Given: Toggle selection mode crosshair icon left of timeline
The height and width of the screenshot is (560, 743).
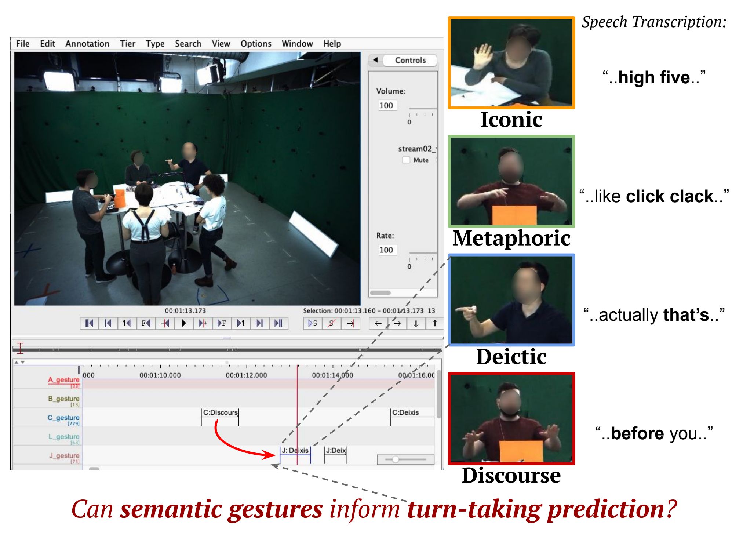Looking at the screenshot, I should [20, 348].
